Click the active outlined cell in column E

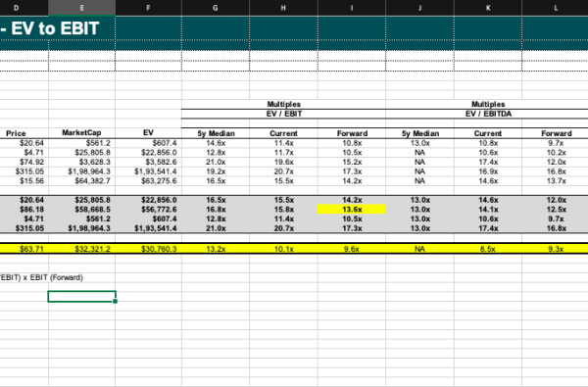pos(81,296)
